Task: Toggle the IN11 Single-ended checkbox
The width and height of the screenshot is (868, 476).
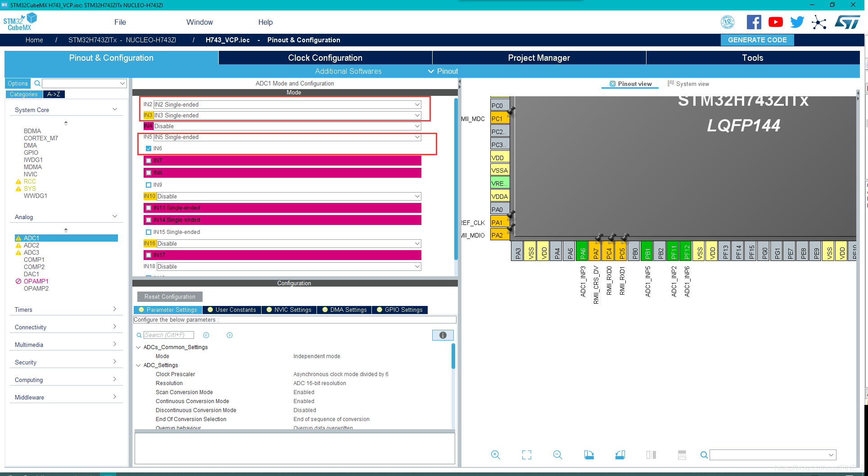Action: point(149,208)
